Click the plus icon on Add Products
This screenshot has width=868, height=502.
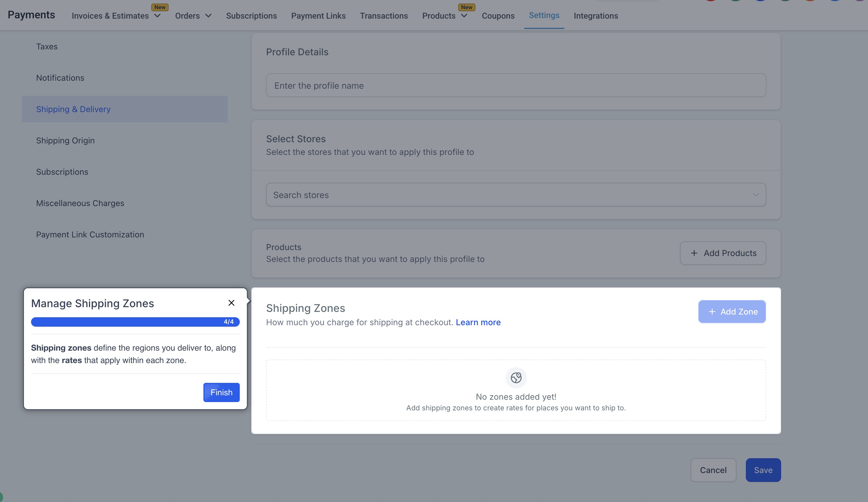coord(694,253)
